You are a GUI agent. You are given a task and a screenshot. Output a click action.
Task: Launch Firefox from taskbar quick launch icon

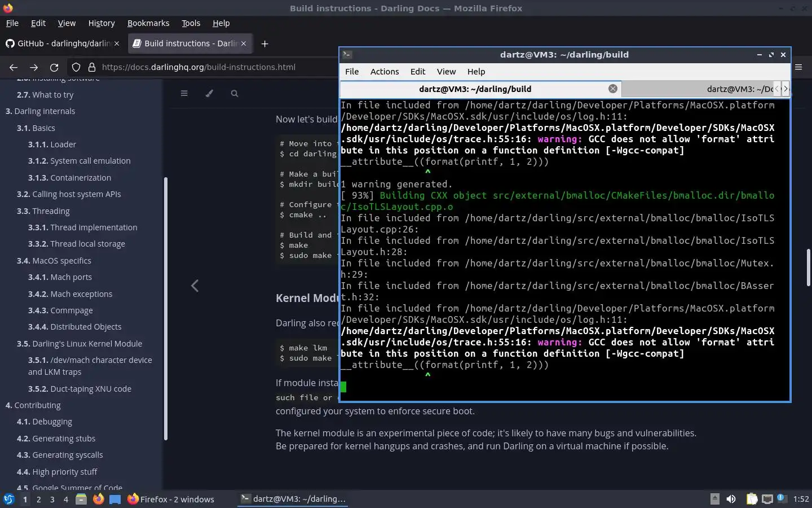click(98, 499)
